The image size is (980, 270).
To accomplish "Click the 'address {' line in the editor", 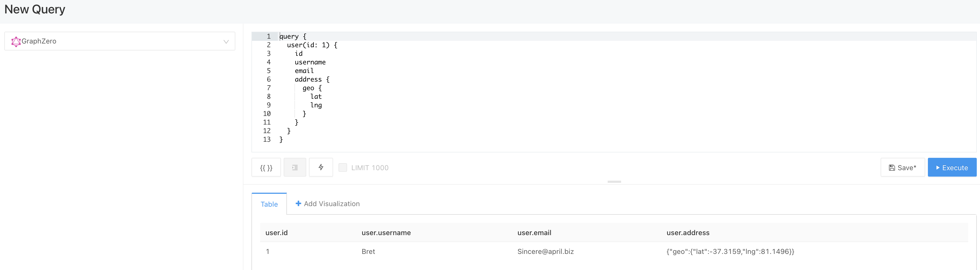I will point(312,79).
